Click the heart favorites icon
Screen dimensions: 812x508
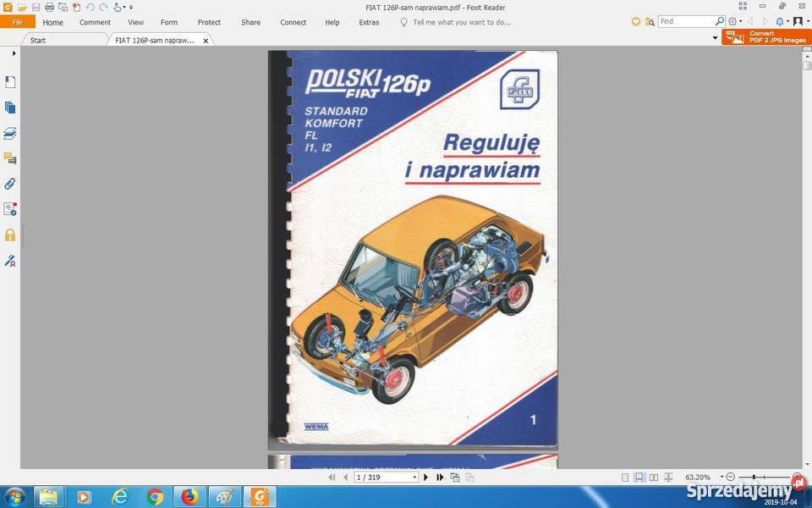click(x=636, y=22)
